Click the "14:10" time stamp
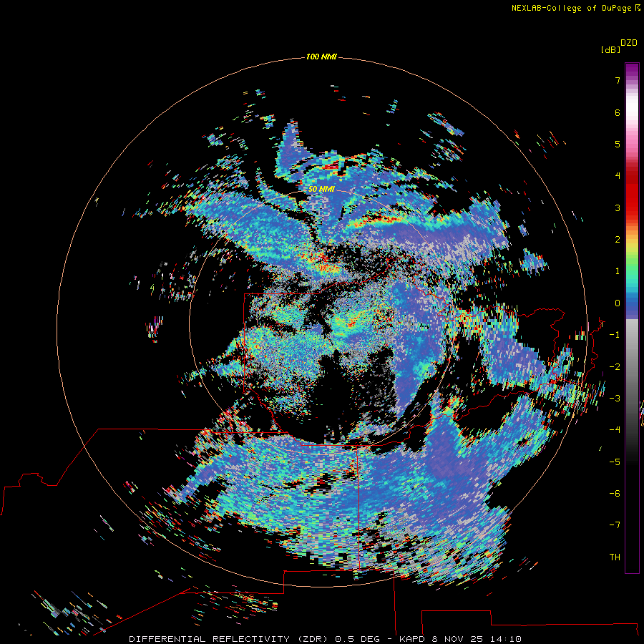The width and height of the screenshot is (644, 644). tap(506, 639)
